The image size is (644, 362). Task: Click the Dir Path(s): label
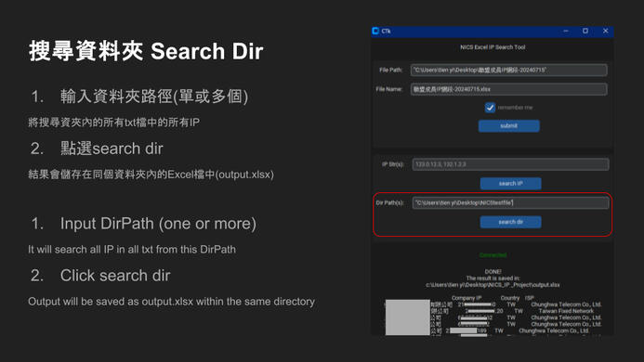(x=389, y=202)
